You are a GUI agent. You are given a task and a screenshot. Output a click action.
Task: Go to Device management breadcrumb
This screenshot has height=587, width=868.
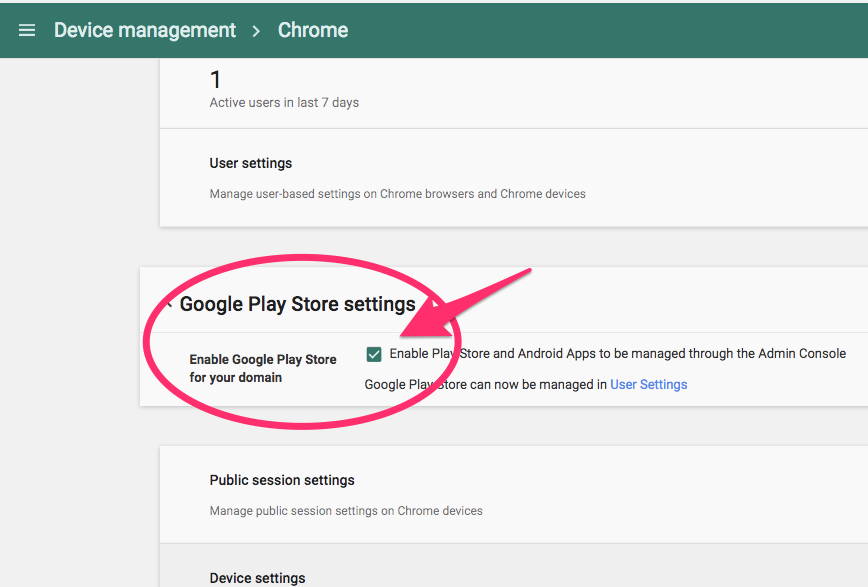click(145, 30)
